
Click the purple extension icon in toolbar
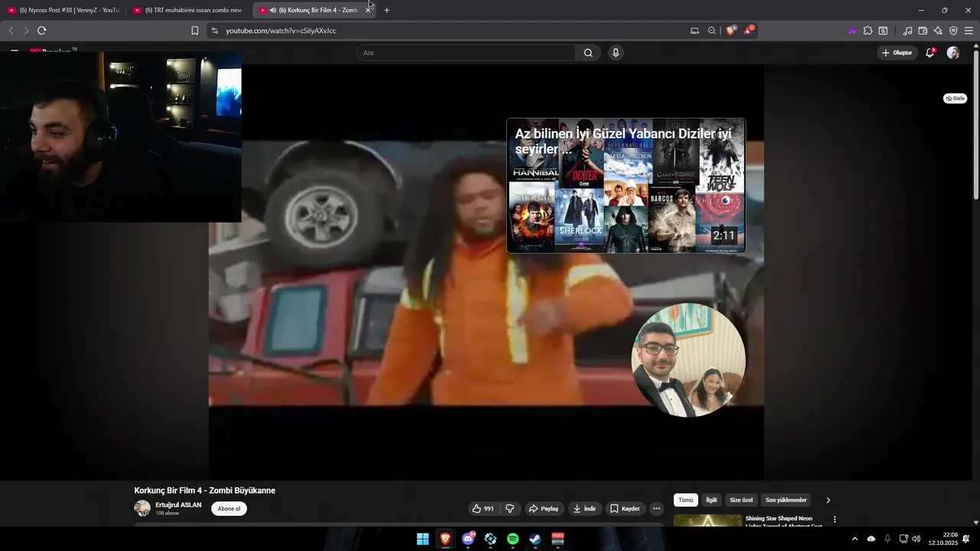(852, 31)
